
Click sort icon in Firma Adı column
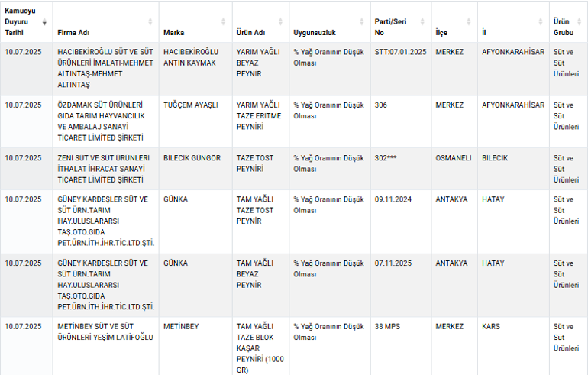[x=150, y=21]
